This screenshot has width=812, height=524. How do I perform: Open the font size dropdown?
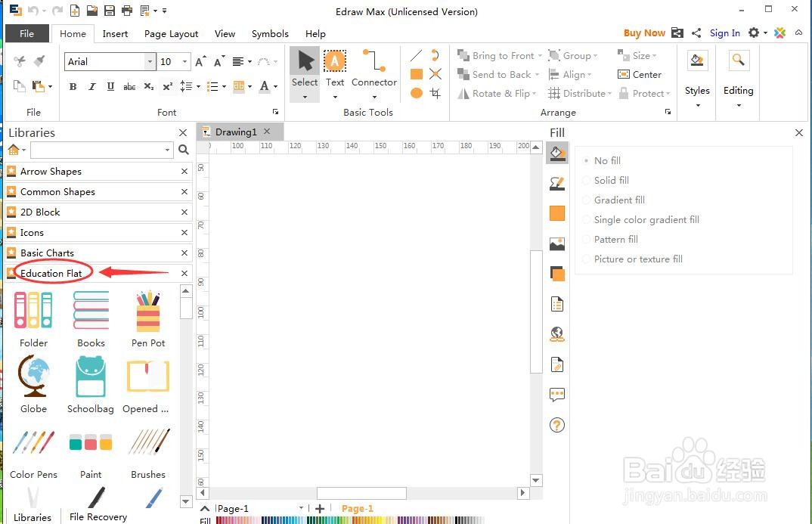pos(184,61)
